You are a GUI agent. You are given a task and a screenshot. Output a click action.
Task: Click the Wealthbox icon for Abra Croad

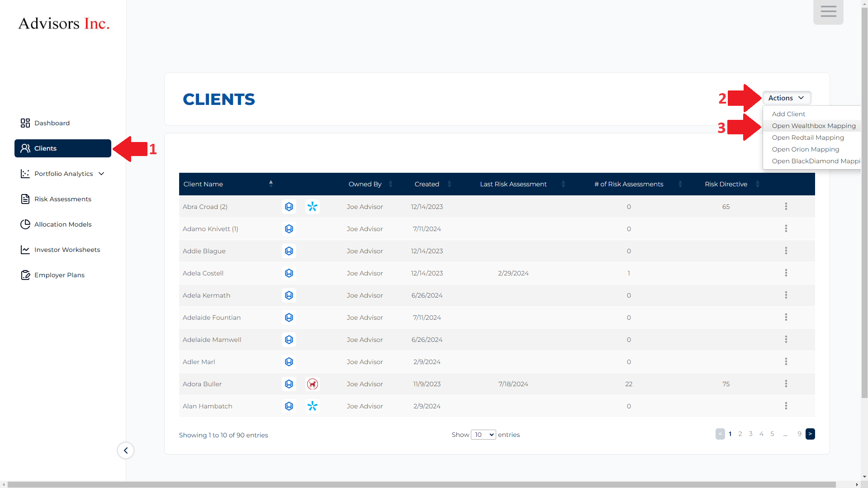(x=289, y=207)
